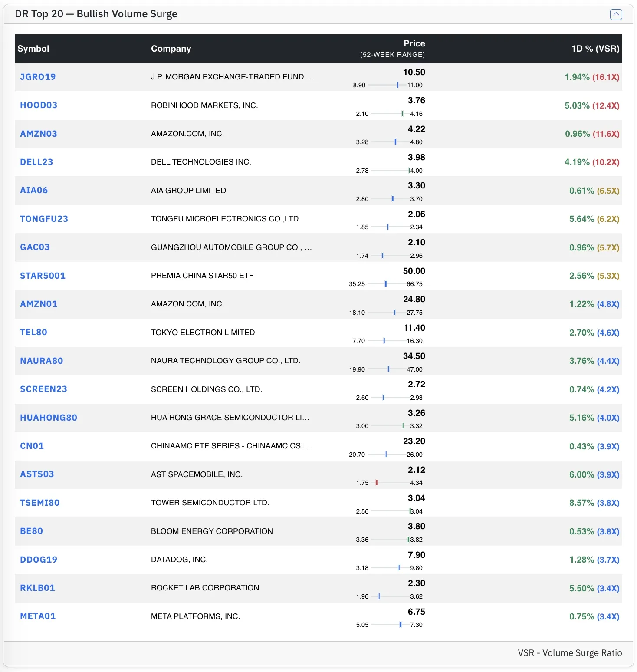The width and height of the screenshot is (637, 672).
Task: Open the AMZN03 symbol link
Action: (39, 134)
